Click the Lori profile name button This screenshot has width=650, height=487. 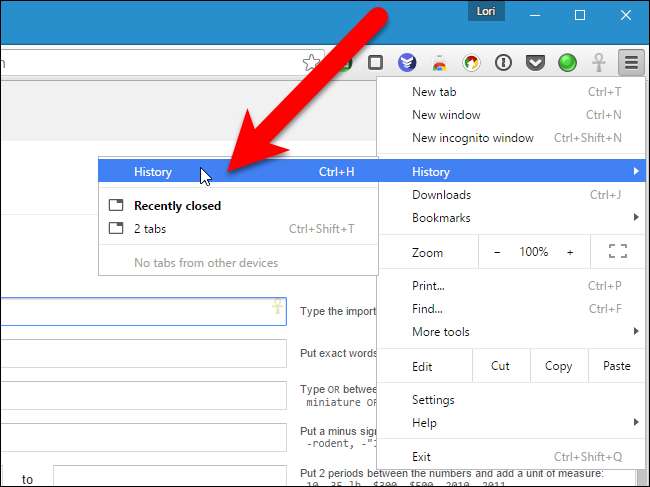pyautogui.click(x=486, y=11)
